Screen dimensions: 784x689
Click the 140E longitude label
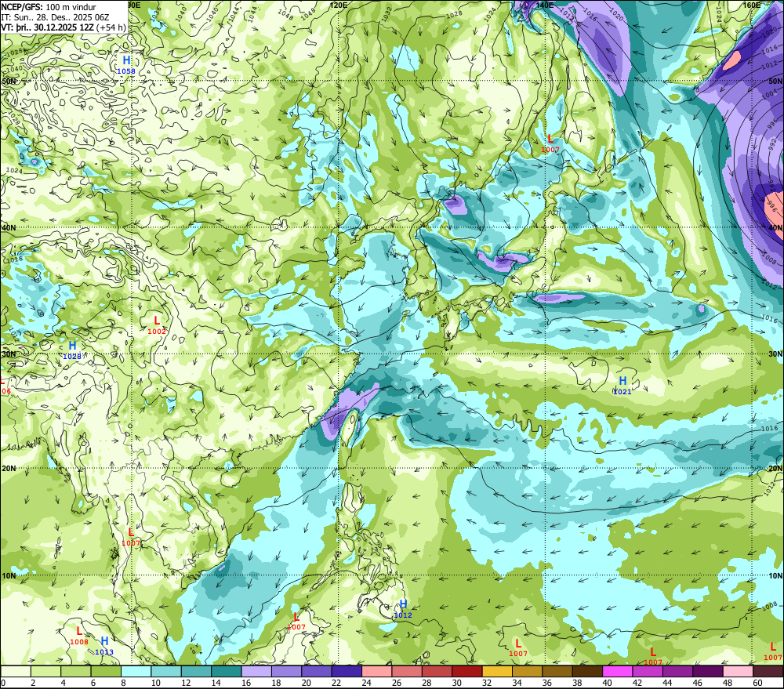(x=545, y=5)
